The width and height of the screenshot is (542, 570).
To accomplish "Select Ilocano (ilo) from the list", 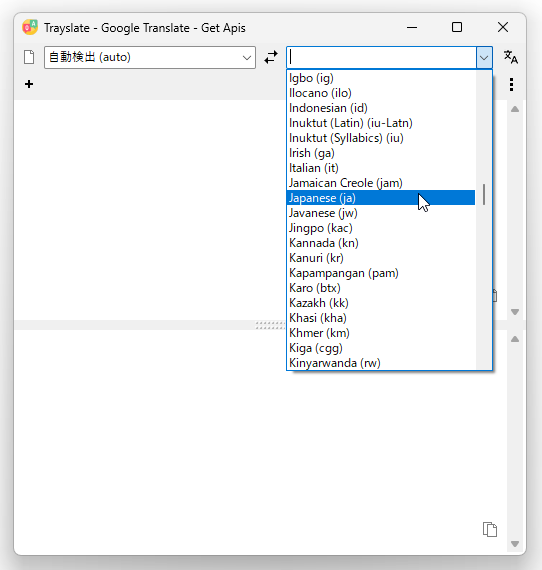I will coord(381,93).
